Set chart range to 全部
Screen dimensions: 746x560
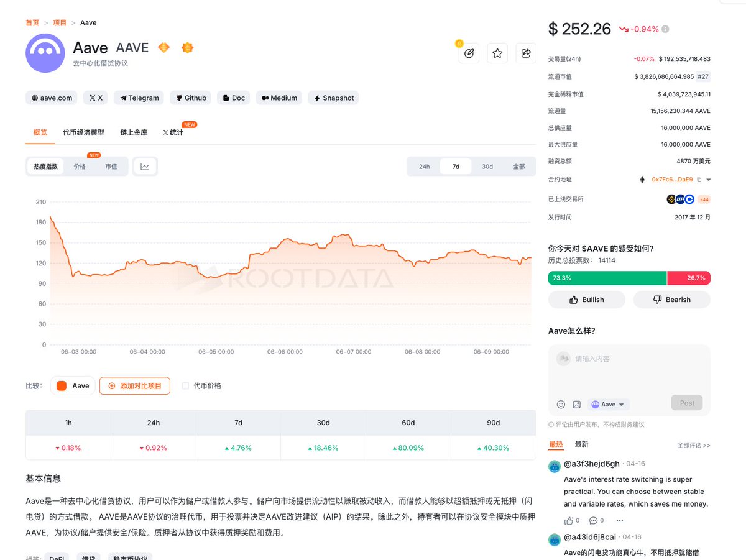[x=519, y=167]
